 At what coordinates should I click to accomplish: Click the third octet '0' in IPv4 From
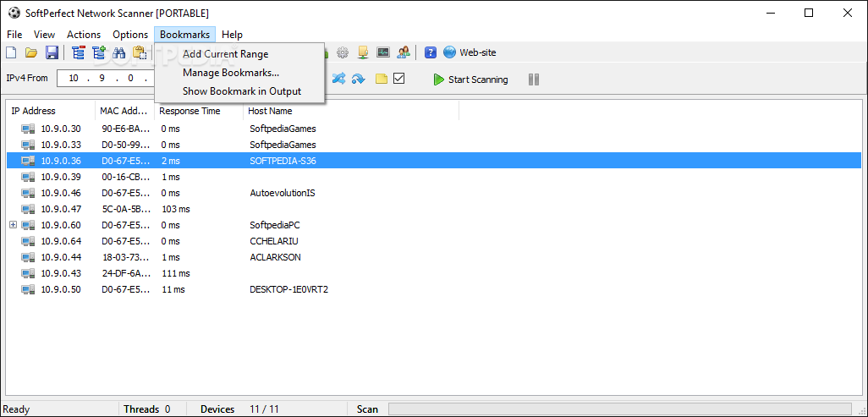[130, 78]
